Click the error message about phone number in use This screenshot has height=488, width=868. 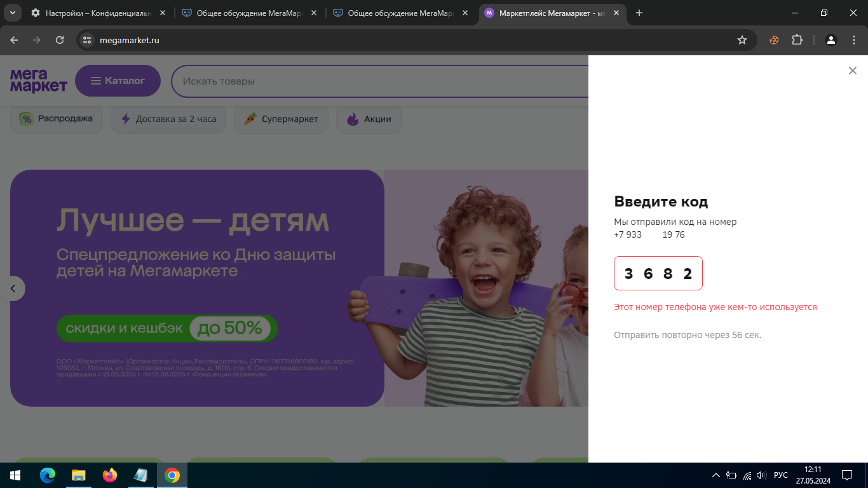(715, 307)
